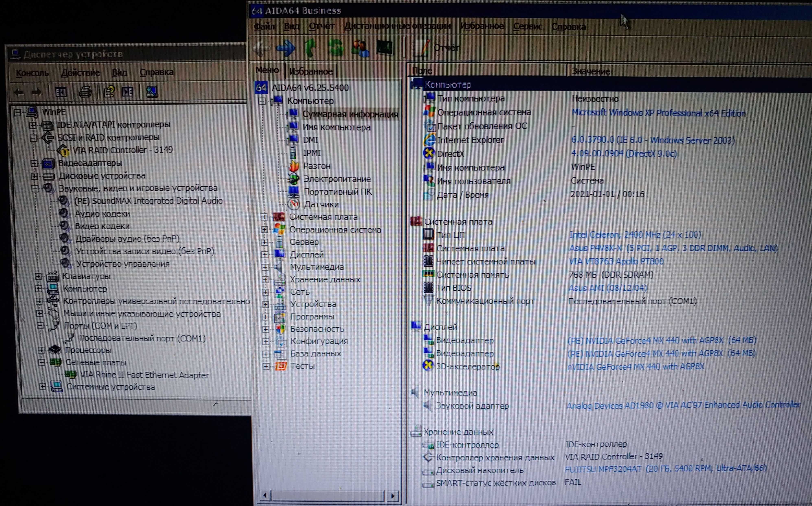Image resolution: width=812 pixels, height=506 pixels.
Task: Open the Сервис menu
Action: 528,26
